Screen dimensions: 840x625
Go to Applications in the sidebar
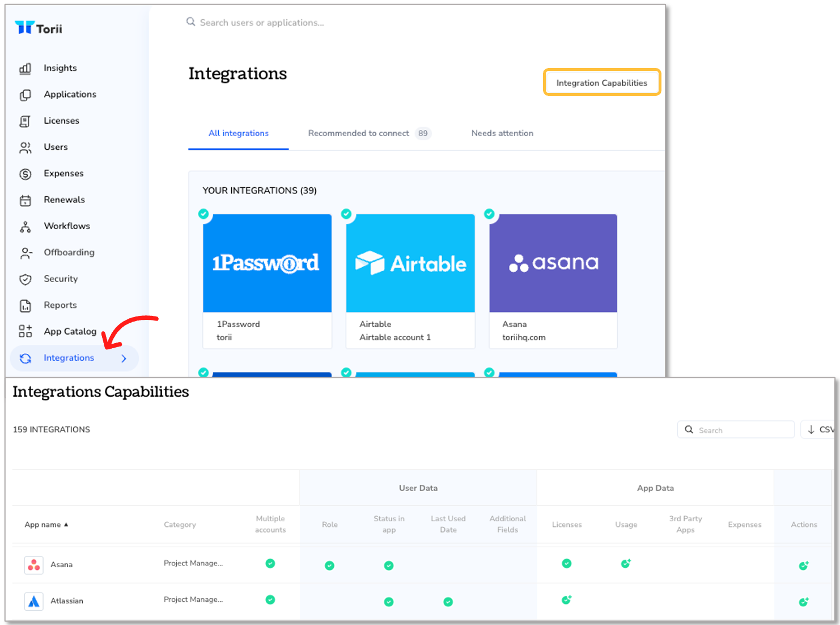[x=70, y=94]
